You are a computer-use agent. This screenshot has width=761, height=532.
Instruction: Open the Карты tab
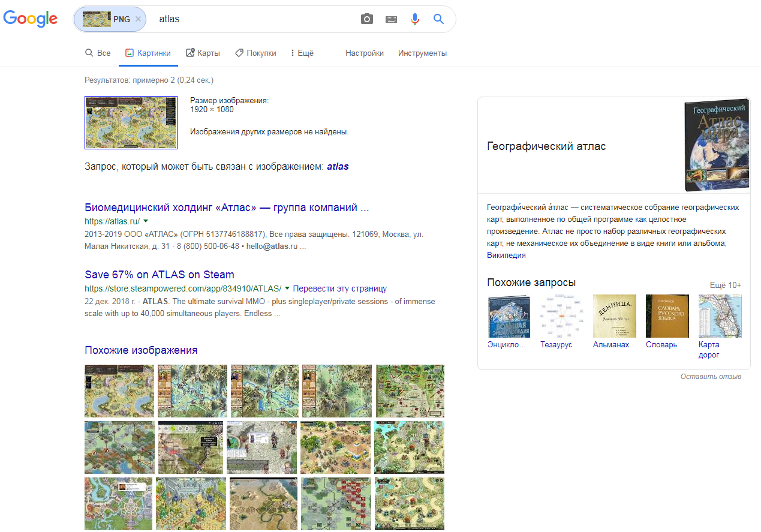[203, 53]
